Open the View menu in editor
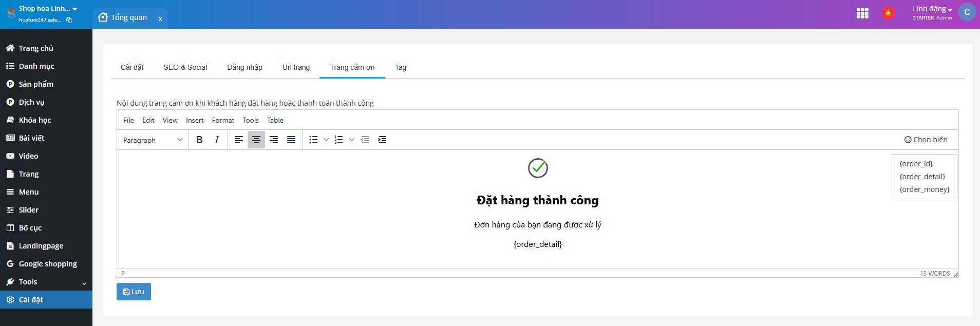 (x=170, y=120)
